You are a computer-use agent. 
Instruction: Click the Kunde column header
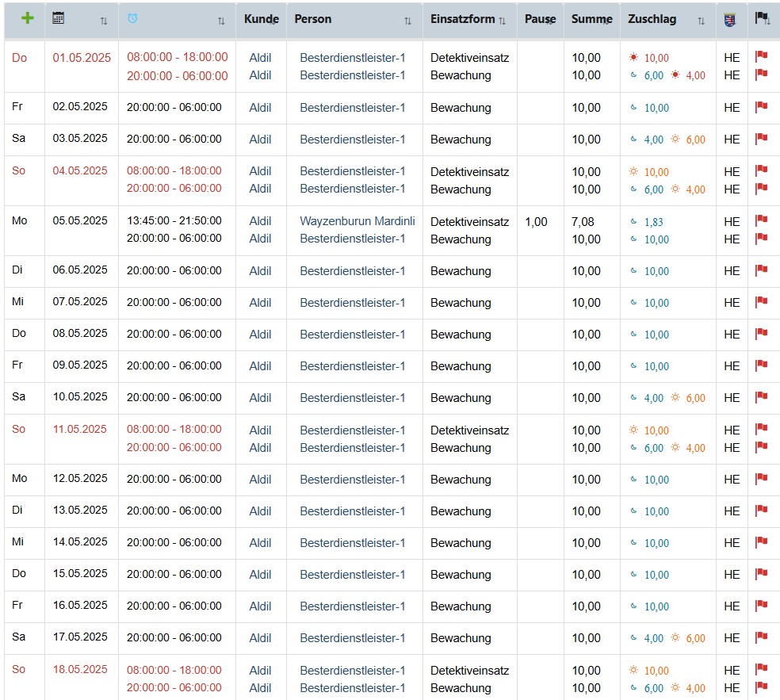coord(261,19)
